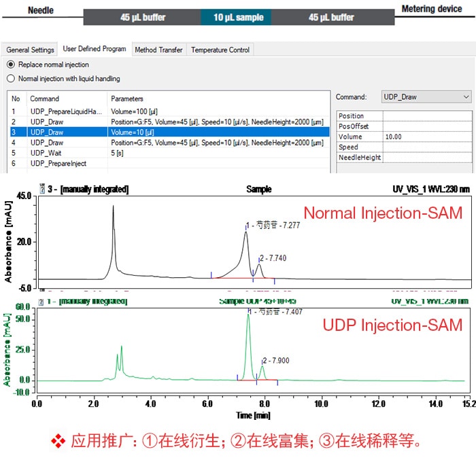Image resolution: width=476 pixels, height=462 pixels.
Task: Click the NeedleHeight property value field
Action: (x=426, y=158)
